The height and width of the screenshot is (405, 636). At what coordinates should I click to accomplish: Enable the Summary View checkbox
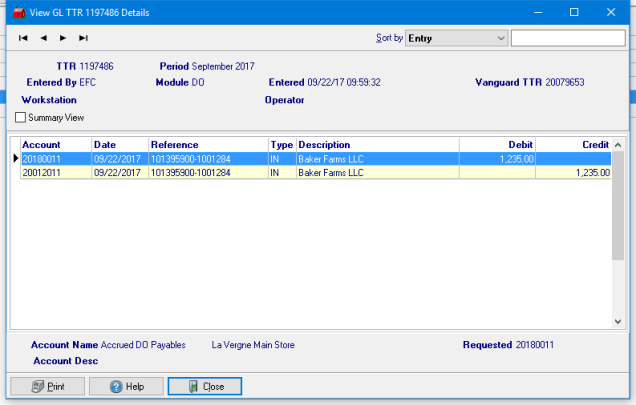[22, 118]
